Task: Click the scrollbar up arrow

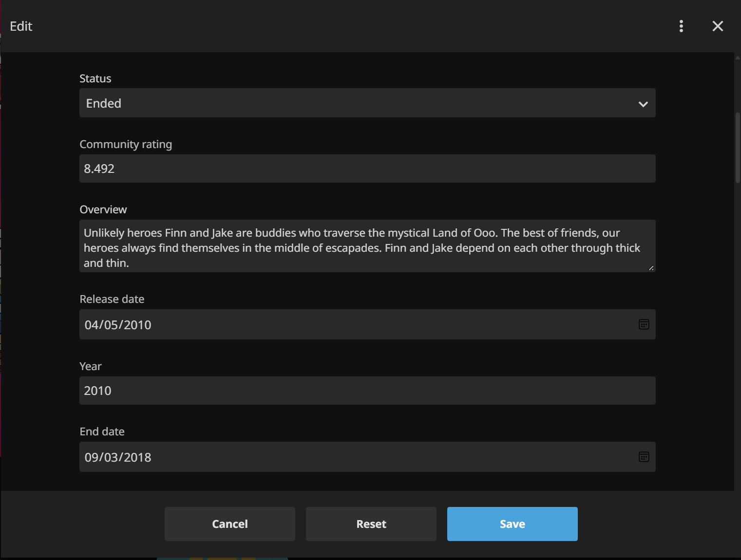Action: coord(738,57)
